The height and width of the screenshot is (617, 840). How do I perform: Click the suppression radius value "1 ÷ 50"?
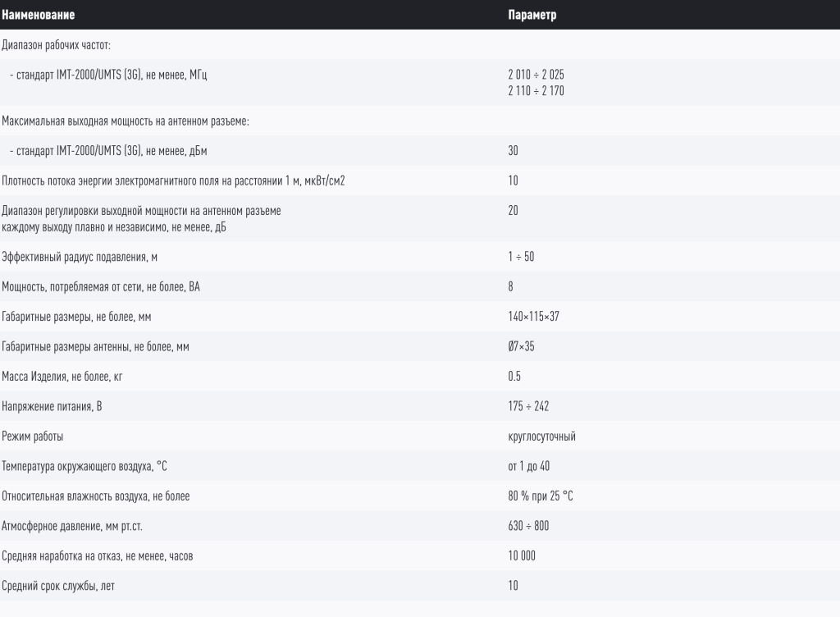click(x=522, y=257)
